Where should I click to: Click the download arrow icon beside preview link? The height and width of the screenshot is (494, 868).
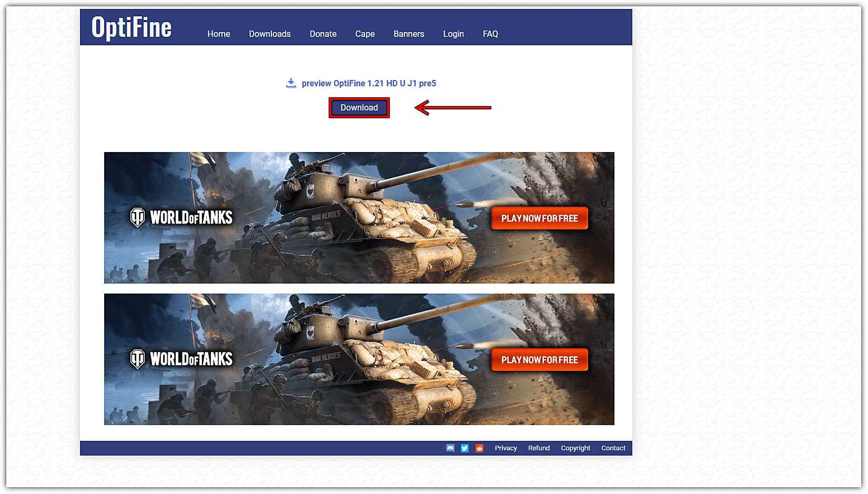[291, 83]
